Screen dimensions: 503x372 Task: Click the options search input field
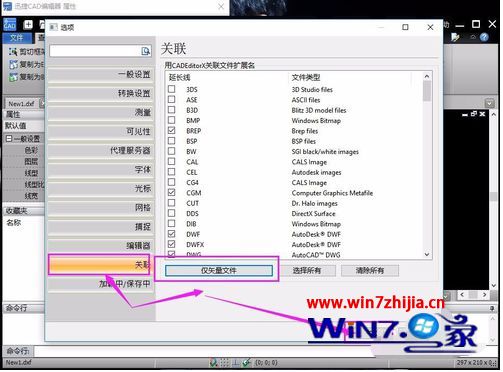pyautogui.click(x=96, y=51)
